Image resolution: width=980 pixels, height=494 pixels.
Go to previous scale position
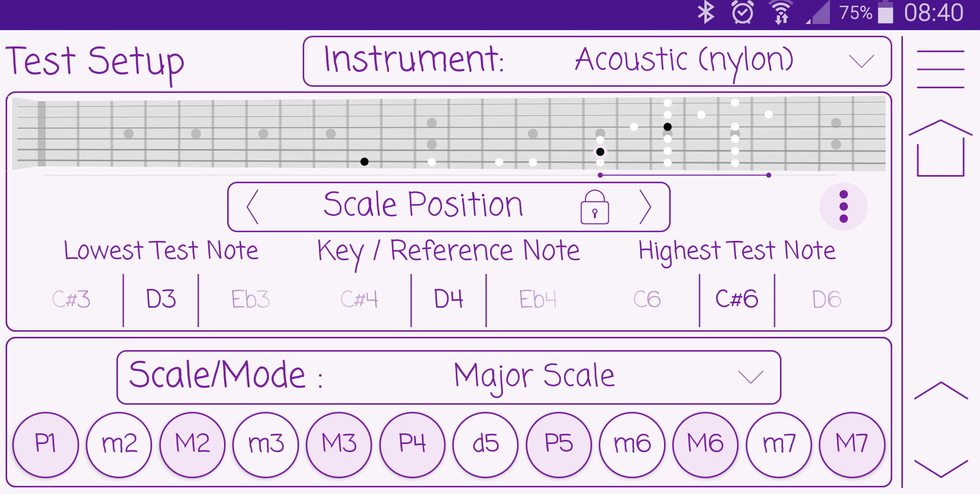click(253, 207)
